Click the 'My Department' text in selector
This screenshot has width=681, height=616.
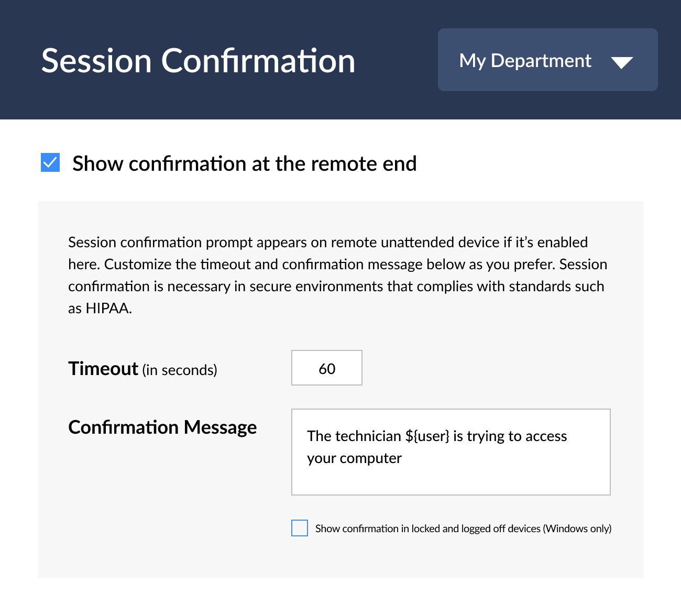525,61
